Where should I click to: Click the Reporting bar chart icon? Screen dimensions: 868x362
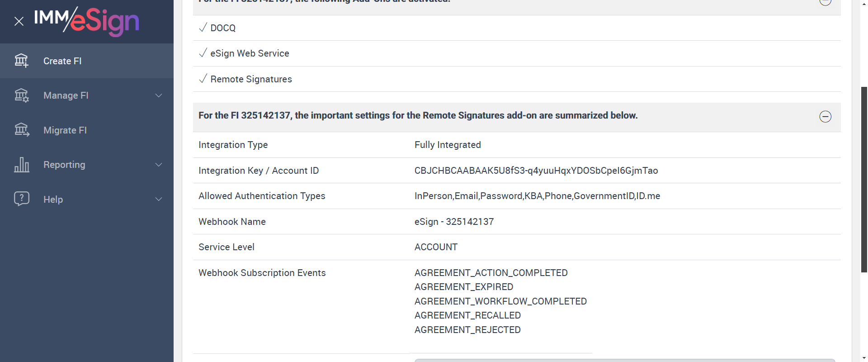[x=21, y=165]
